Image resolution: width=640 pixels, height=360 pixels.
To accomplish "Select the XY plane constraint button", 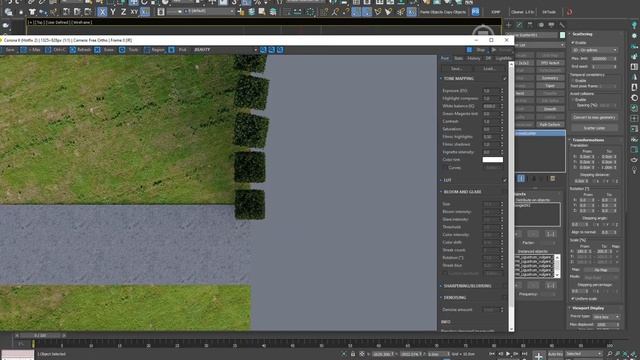I will pyautogui.click(x=134, y=12).
